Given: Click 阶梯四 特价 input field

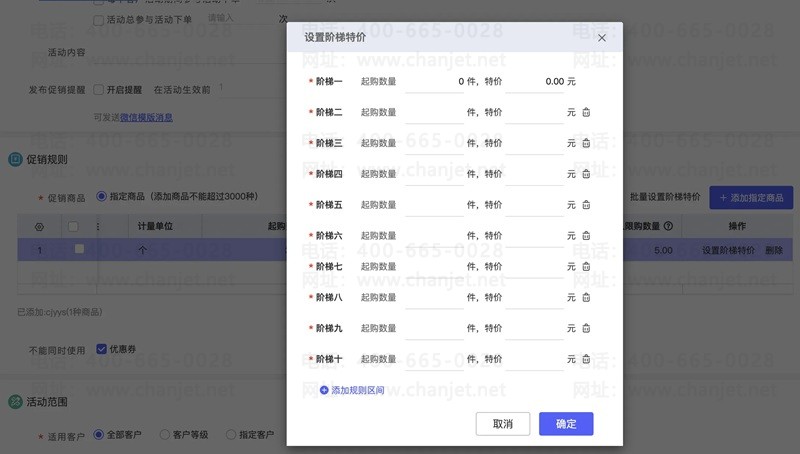Looking at the screenshot, I should [535, 174].
